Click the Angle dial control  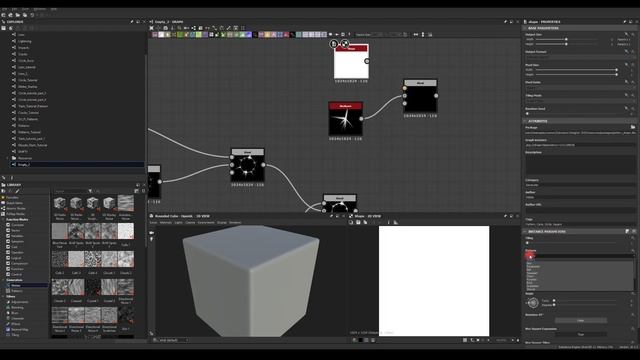pos(532,303)
